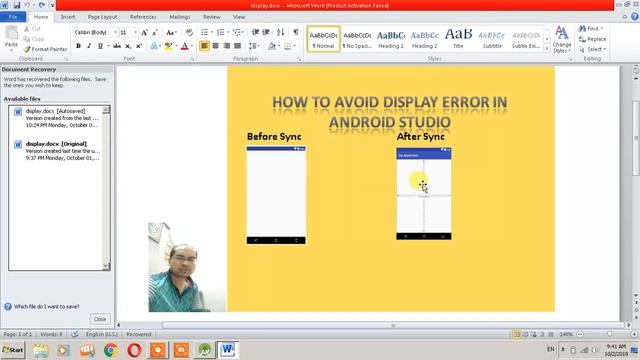
Task: Click the Word icon on the taskbar
Action: click(x=228, y=350)
